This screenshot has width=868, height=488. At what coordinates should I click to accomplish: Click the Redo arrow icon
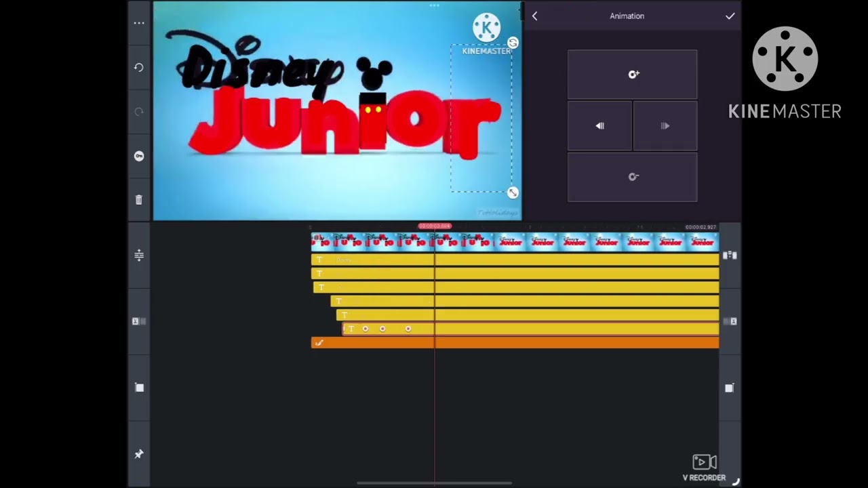coord(139,111)
